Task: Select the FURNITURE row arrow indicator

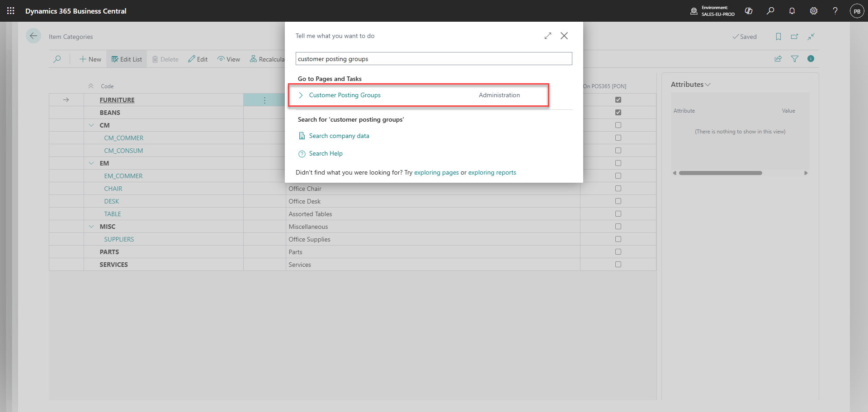Action: [x=66, y=100]
